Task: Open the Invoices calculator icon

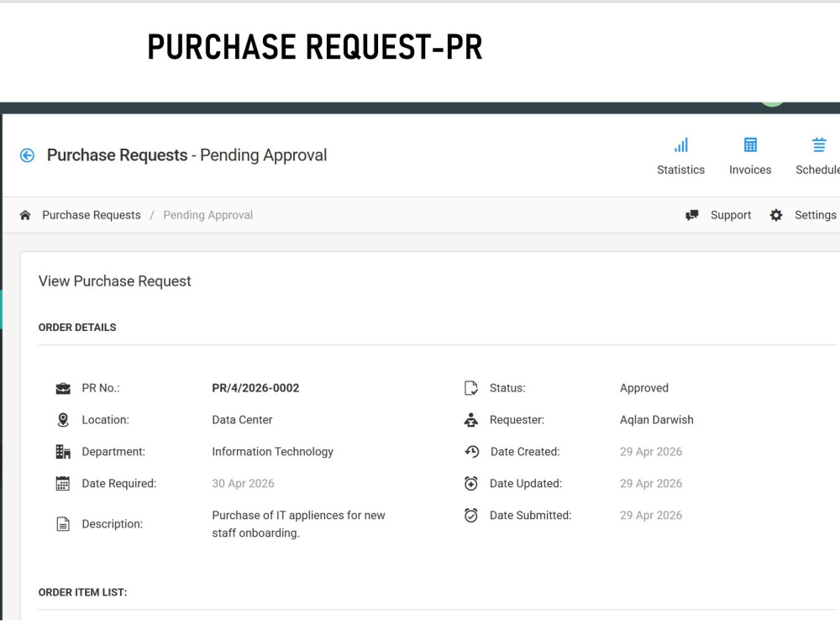Action: coord(750,145)
